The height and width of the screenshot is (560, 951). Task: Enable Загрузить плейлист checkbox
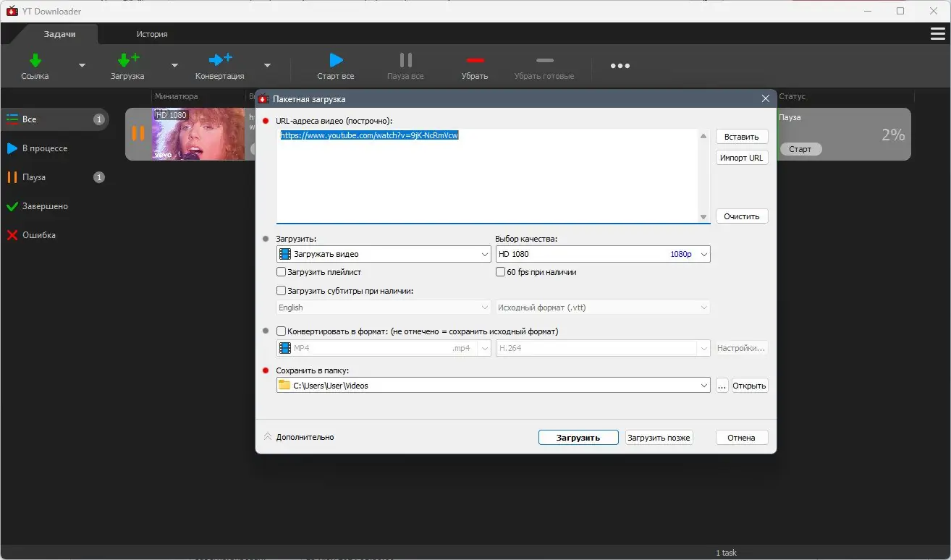tap(282, 272)
